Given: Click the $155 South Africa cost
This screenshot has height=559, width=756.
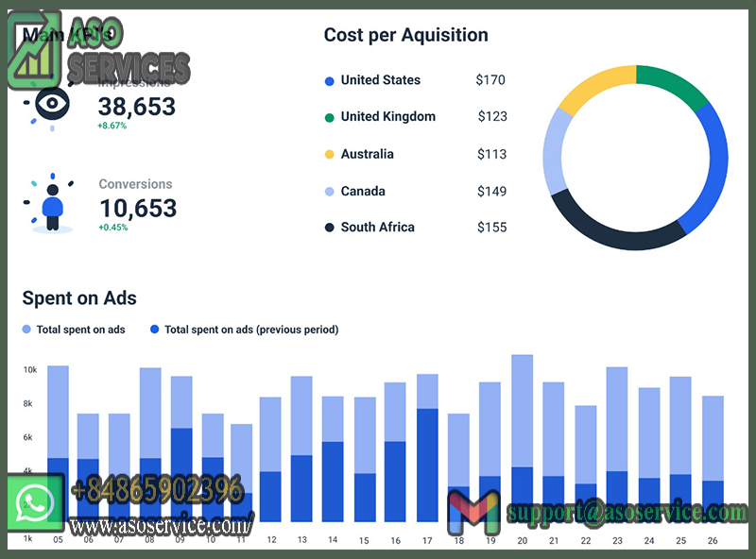Looking at the screenshot, I should click(x=491, y=228).
